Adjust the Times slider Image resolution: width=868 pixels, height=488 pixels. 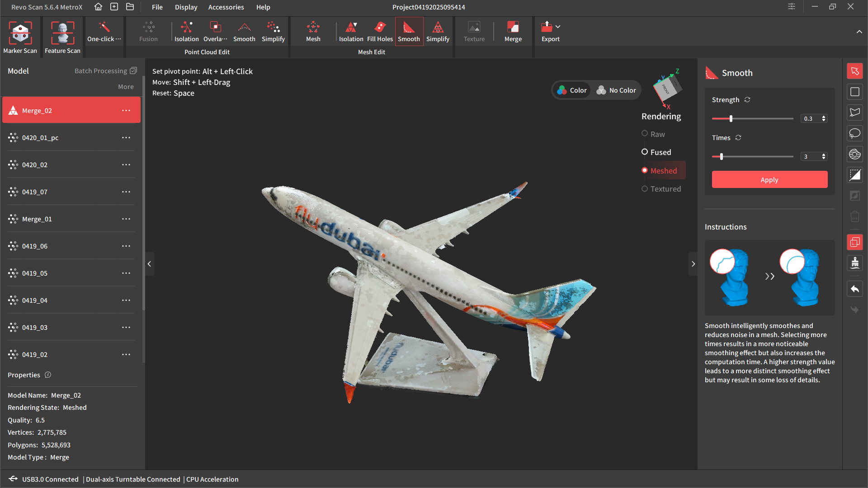coord(721,156)
